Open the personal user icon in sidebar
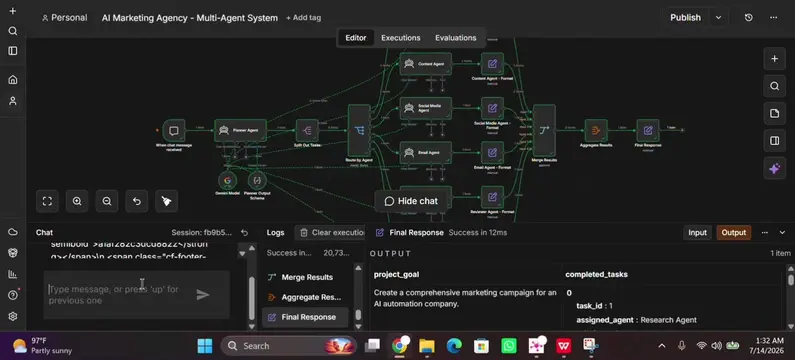 13,100
